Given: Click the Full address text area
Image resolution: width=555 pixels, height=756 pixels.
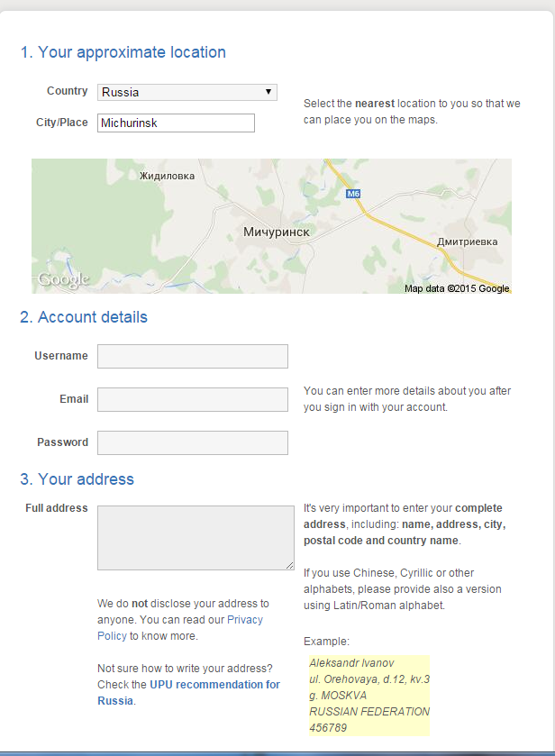Looking at the screenshot, I should 196,538.
